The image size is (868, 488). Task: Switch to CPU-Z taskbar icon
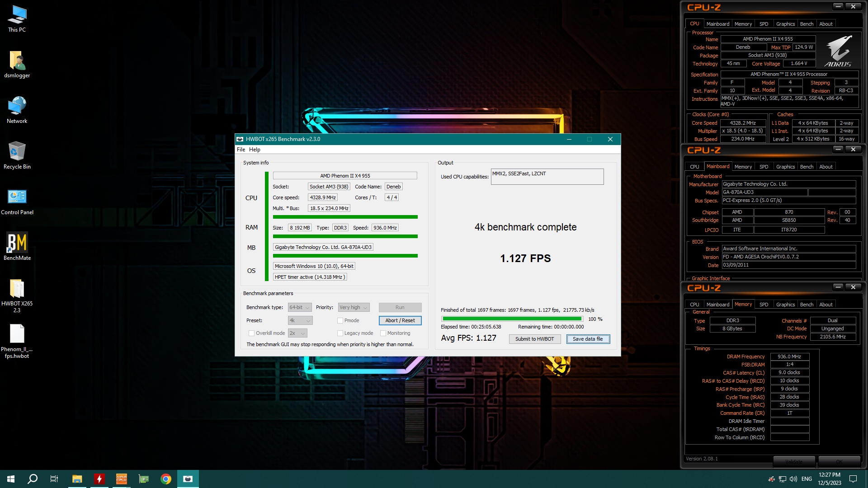point(122,479)
